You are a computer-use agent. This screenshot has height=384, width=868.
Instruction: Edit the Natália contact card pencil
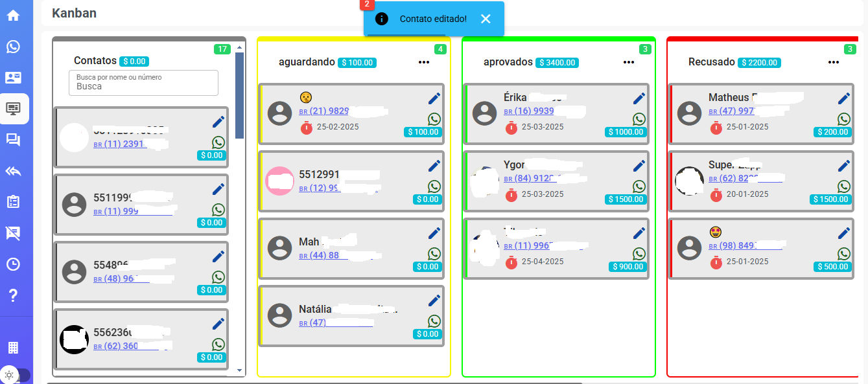434,300
